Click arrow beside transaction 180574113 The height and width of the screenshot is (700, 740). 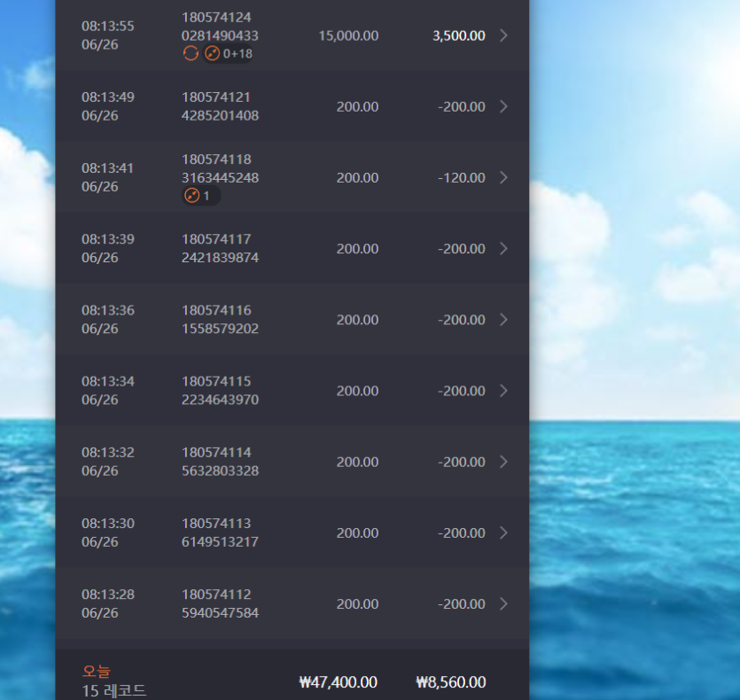pyautogui.click(x=503, y=533)
